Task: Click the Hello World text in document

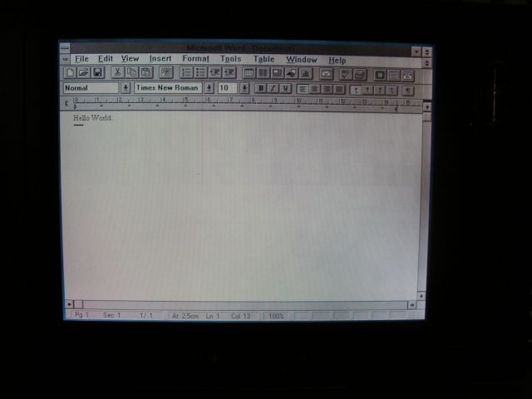Action: coord(92,118)
